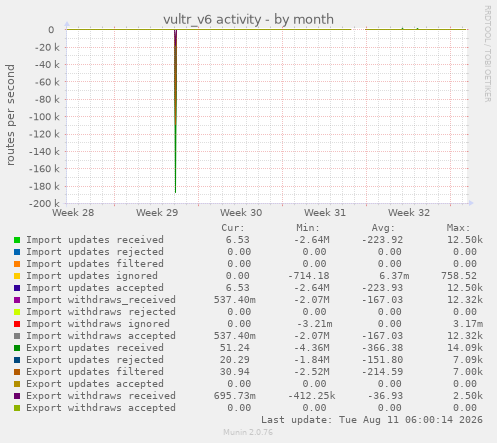
Task: Click the Cur: column header
Action: pyautogui.click(x=233, y=228)
